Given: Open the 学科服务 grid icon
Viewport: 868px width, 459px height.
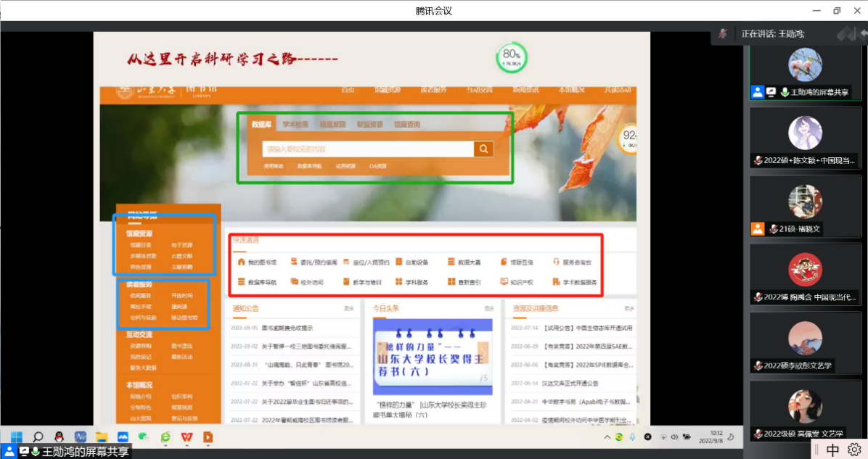Looking at the screenshot, I should tap(398, 282).
